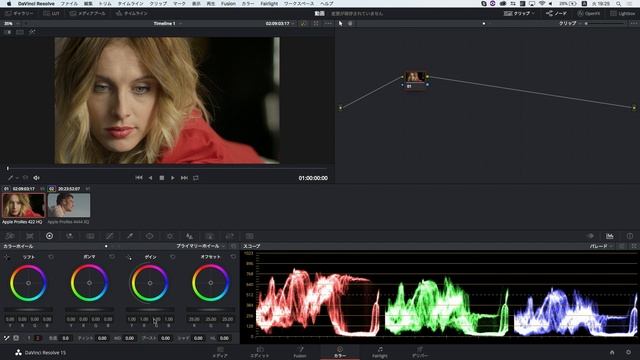Switch to the Media page tab
This screenshot has height=360, width=640.
[220, 352]
